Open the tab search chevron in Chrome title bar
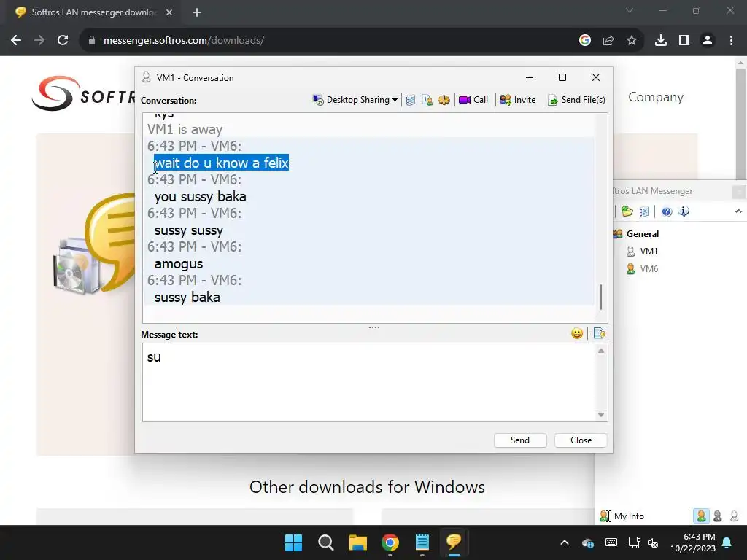The image size is (747, 560). [x=630, y=10]
